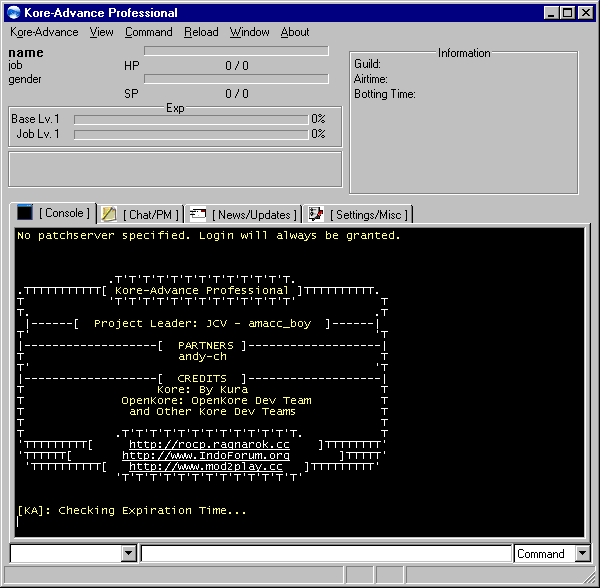
Task: Click the Job Lv. 0% value
Action: 318,134
